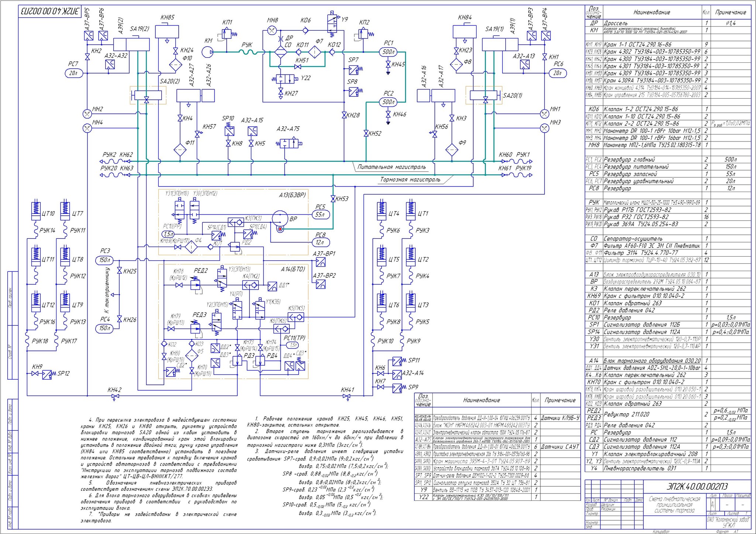Image resolution: width=756 pixels, height=534 pixels.
Task: Click the КН27 valve symbol
Action: [x=281, y=92]
